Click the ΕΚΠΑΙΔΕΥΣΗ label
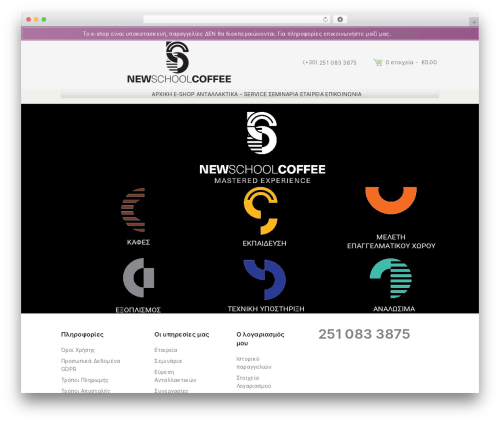 (264, 244)
